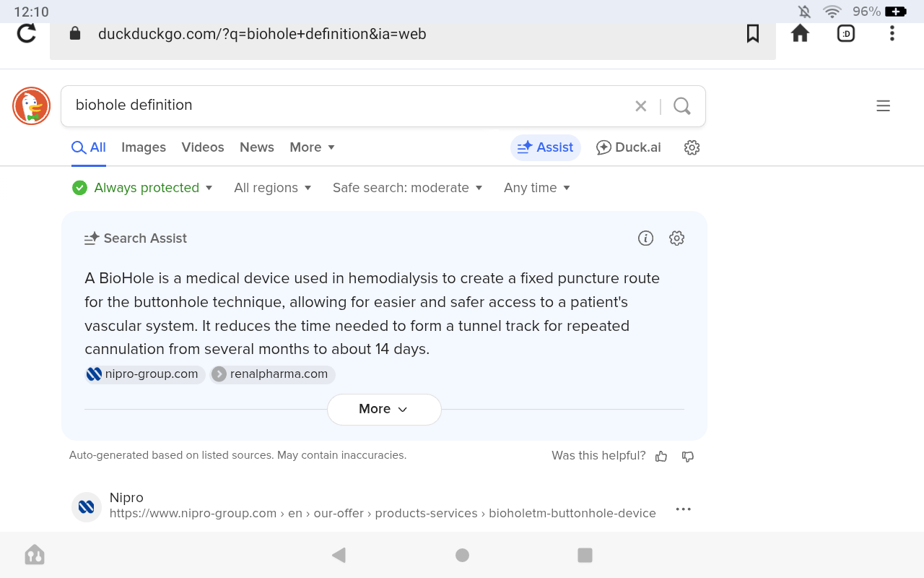Give thumbs up to Search Assist answer
Viewport: 924px width, 578px height.
[x=661, y=456]
